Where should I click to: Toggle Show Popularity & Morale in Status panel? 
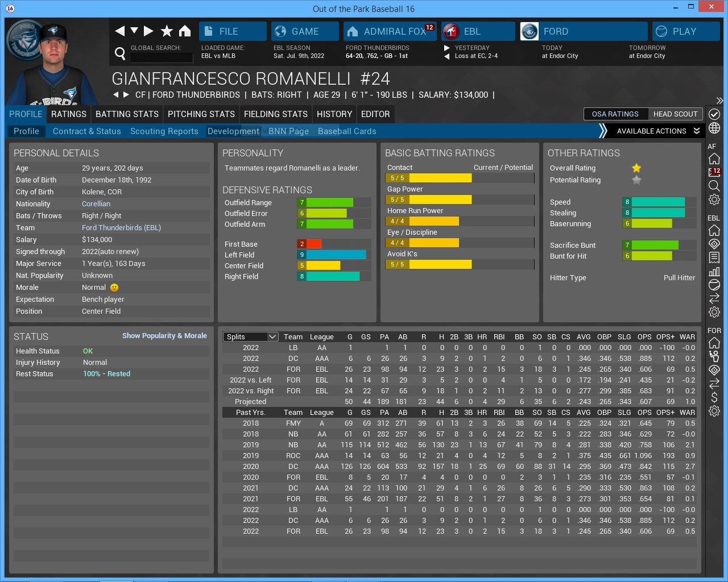click(164, 336)
